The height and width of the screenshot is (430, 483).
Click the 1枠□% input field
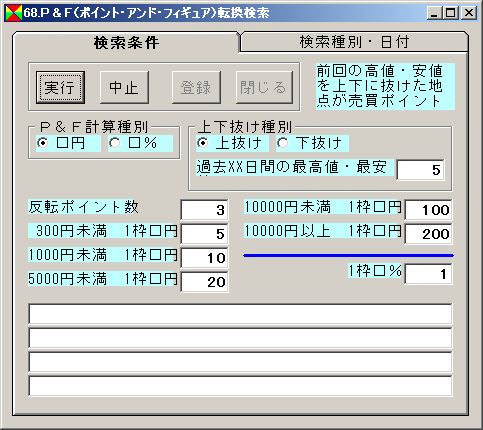tap(428, 274)
